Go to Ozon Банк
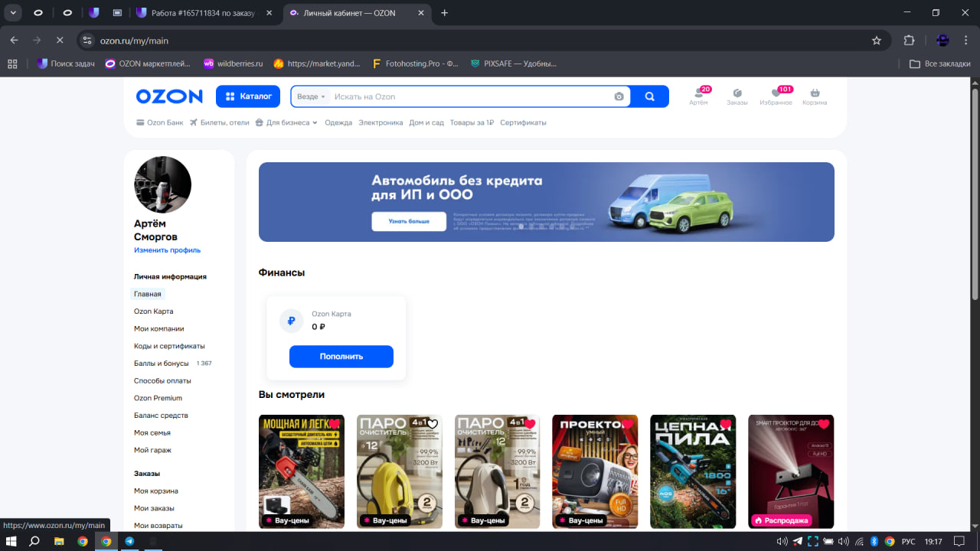 pos(160,122)
